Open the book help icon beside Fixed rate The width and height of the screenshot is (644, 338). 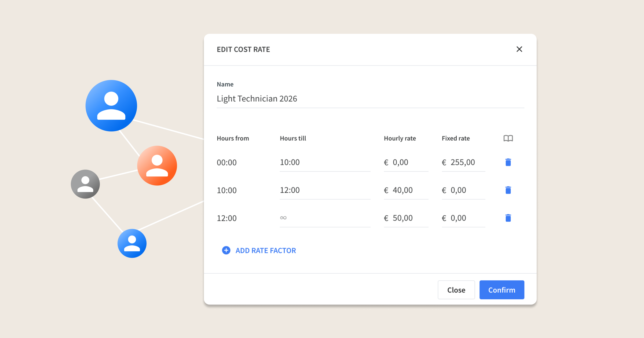pyautogui.click(x=508, y=138)
